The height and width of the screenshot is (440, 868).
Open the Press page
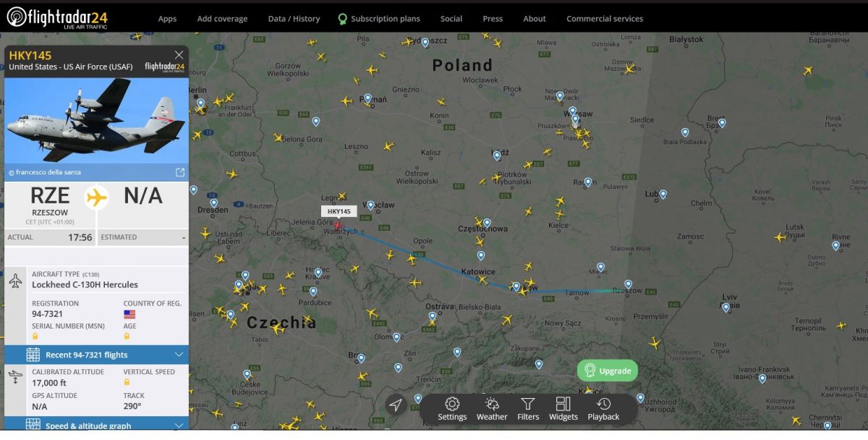[493, 19]
